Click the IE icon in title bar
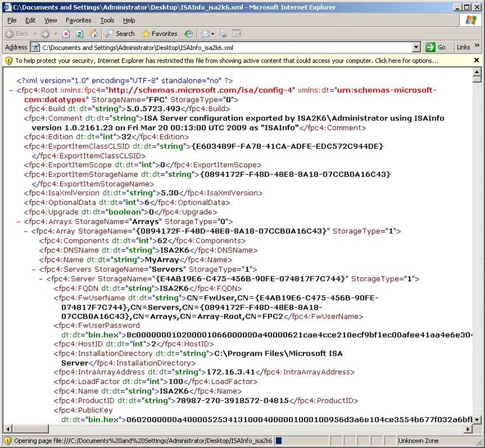Viewport: 485px width, 448px height. [8, 7]
